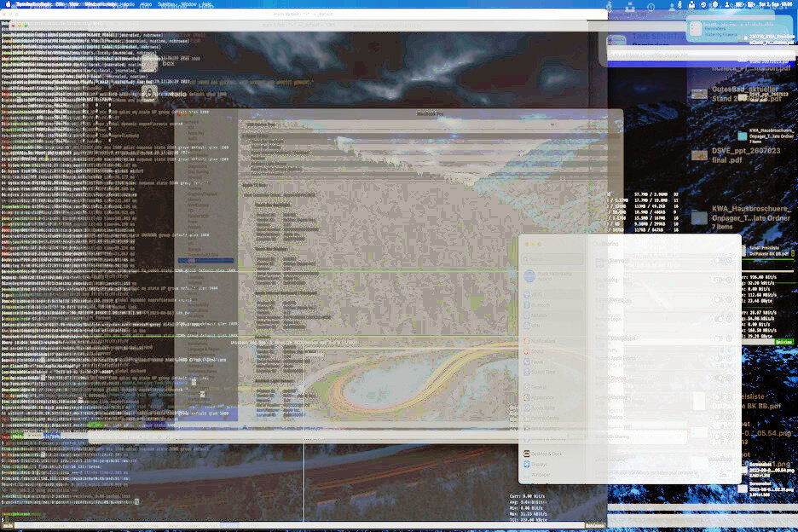Image resolution: width=798 pixels, height=532 pixels.
Task: Open the Subtitles menu in menu bar
Action: point(166,4)
